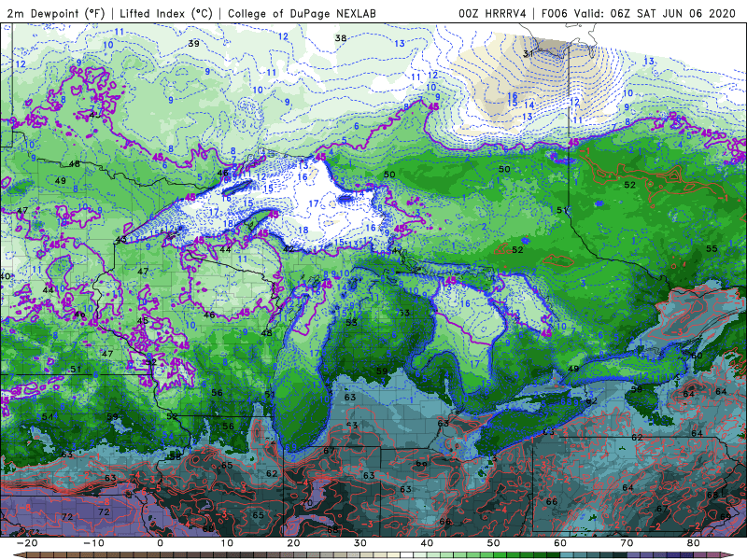
Task: Click the 80 label on the color scale
Action: tap(694, 543)
